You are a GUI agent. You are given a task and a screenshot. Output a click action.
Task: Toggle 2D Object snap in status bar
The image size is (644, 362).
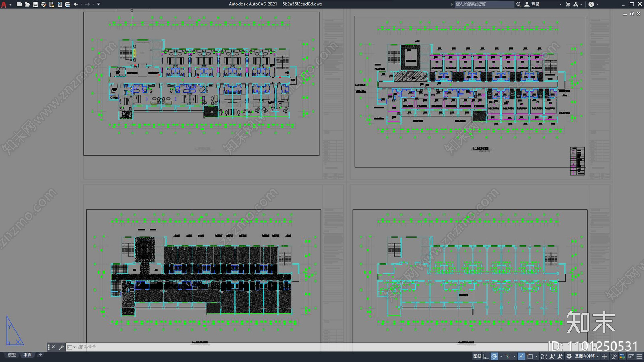pos(530,356)
